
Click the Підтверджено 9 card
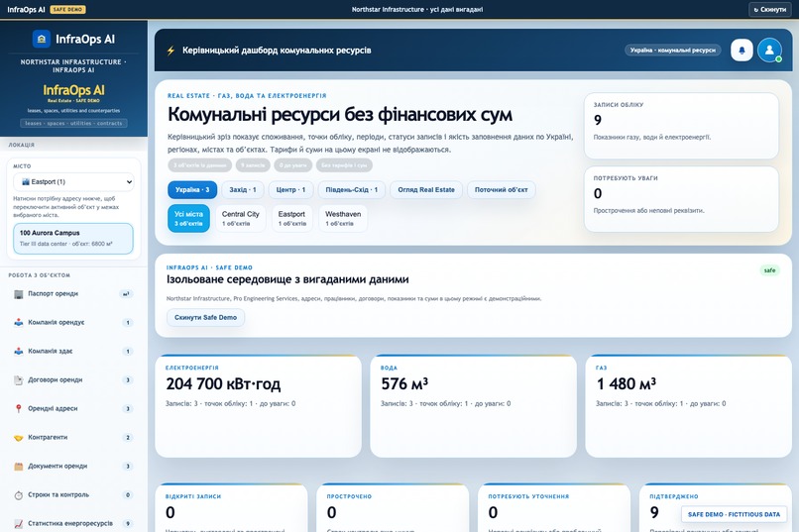pos(716,507)
